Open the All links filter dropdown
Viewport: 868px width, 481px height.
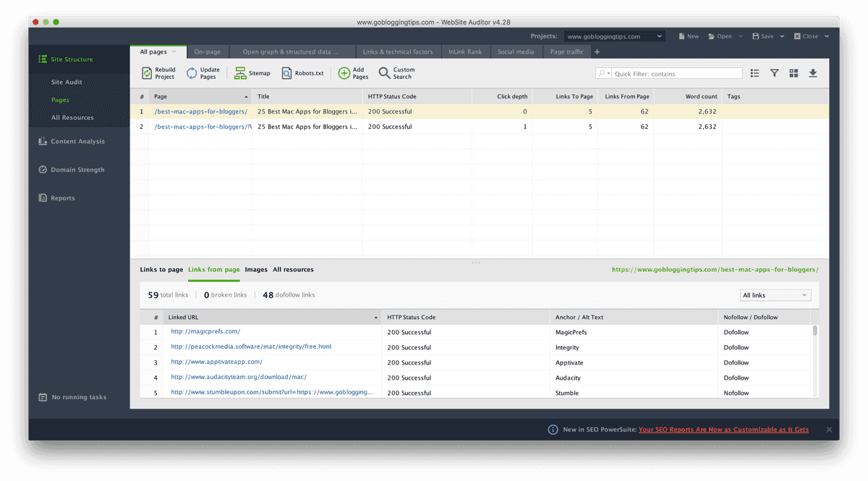tap(775, 294)
